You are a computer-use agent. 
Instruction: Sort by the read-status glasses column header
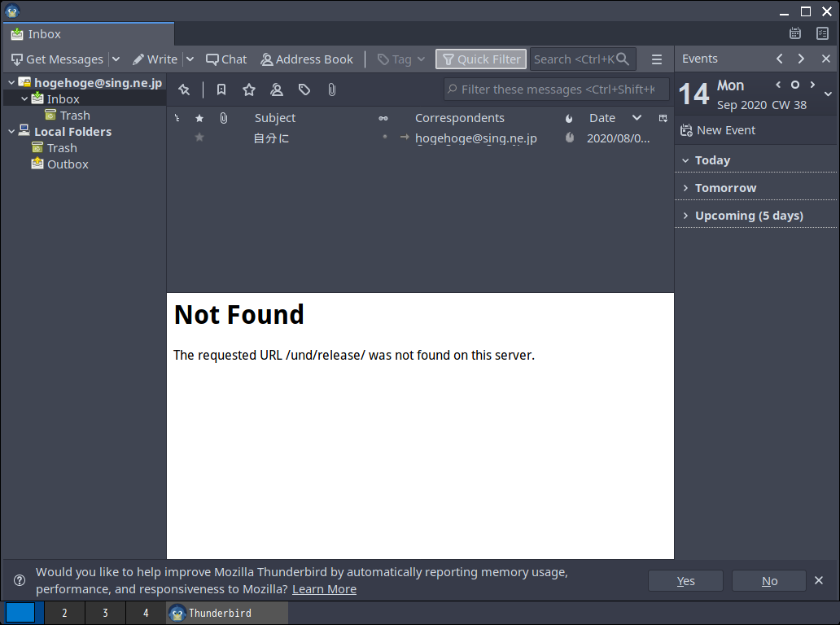tap(383, 118)
